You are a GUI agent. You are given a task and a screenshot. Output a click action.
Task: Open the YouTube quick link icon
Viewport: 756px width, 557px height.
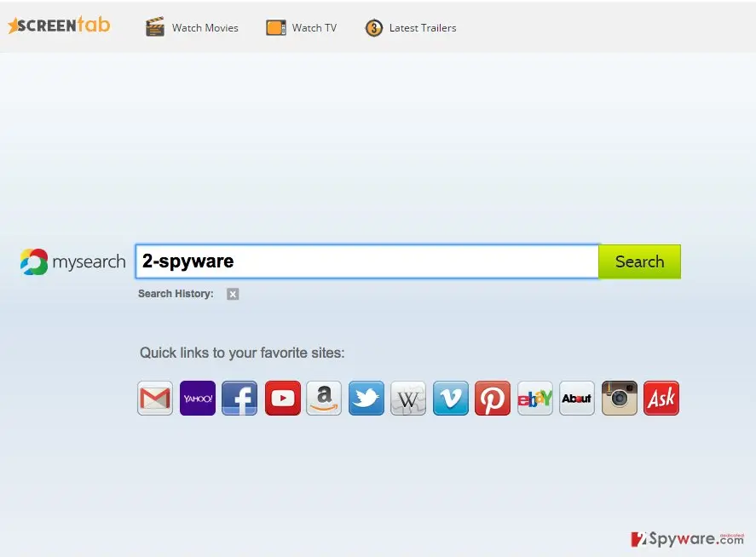[282, 398]
